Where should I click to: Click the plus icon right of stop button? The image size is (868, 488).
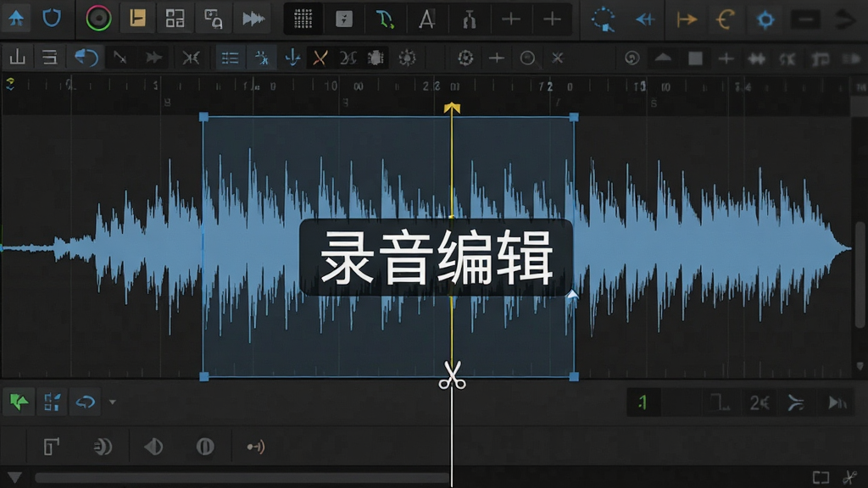[726, 58]
